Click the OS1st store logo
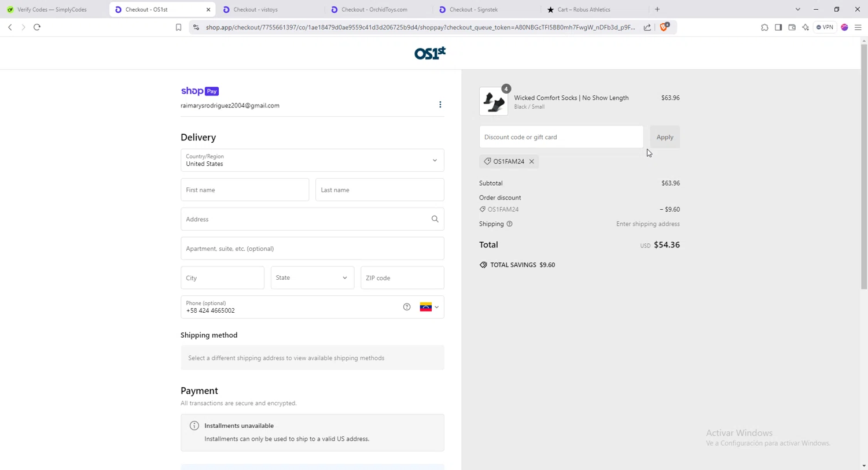868x470 pixels. point(430,53)
